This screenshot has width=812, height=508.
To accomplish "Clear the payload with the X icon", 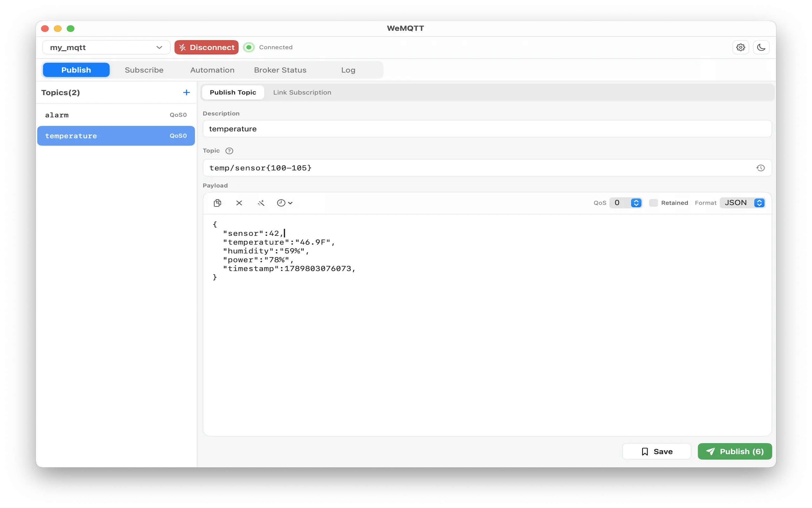I will coord(239,203).
